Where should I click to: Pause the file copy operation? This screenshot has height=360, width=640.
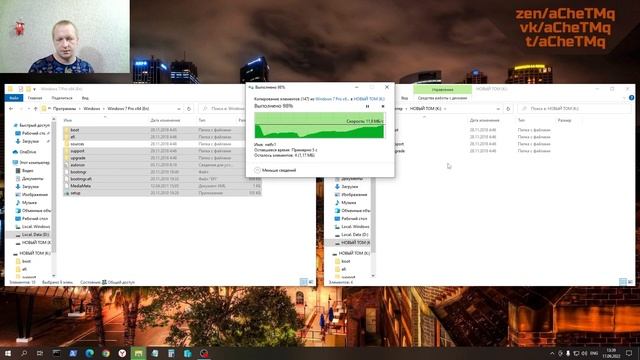367,106
